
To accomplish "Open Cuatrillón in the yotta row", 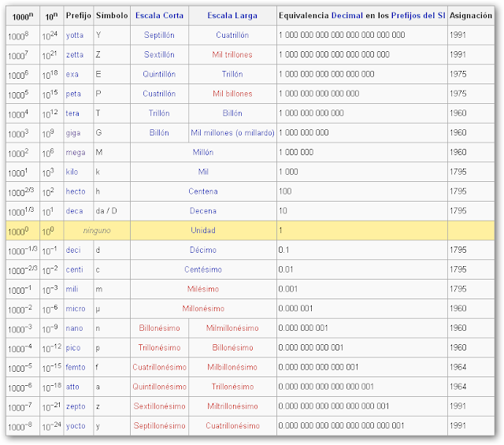I will click(x=232, y=35).
